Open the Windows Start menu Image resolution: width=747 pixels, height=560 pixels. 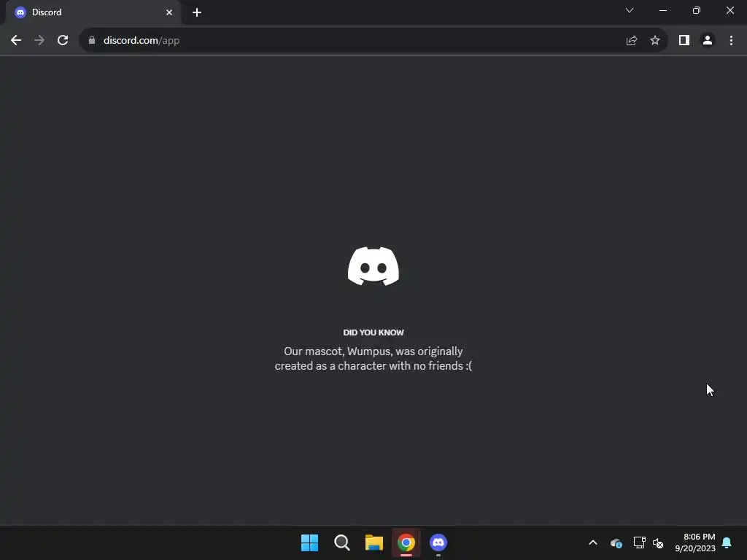point(309,542)
